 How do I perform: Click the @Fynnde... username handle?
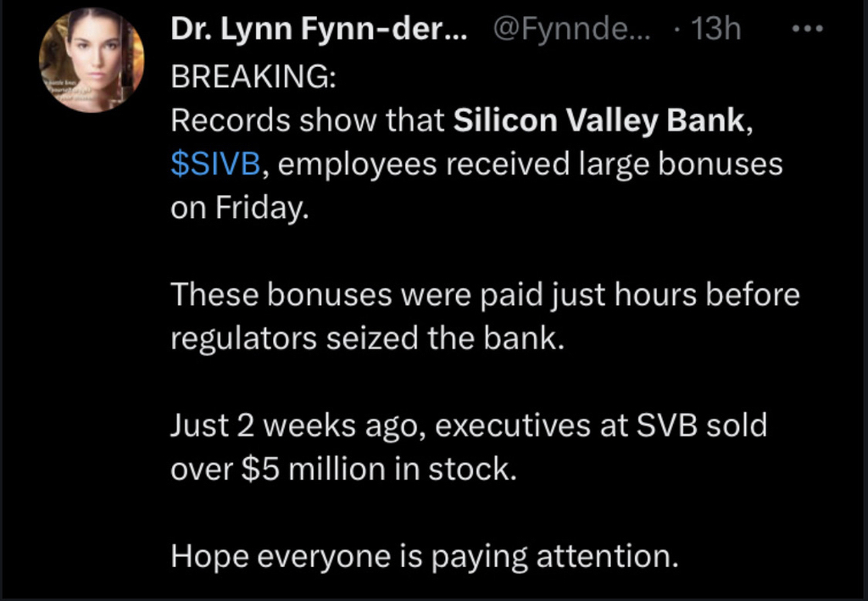(570, 31)
